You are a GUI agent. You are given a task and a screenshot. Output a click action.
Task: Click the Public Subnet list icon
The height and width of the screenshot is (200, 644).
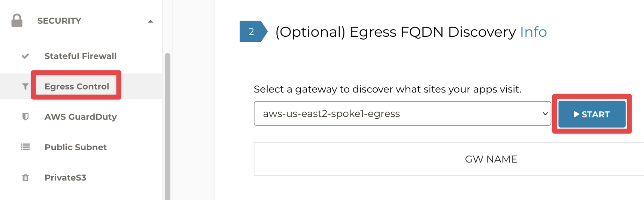(x=25, y=147)
